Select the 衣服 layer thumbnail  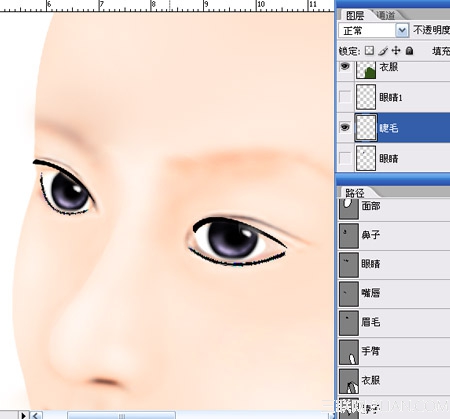[366, 69]
